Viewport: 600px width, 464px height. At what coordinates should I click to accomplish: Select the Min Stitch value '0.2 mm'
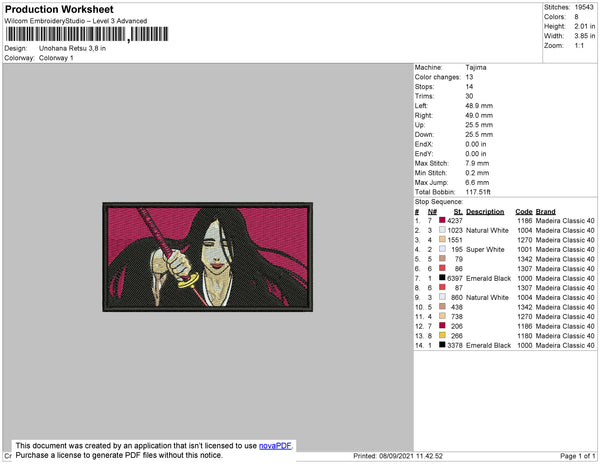click(477, 173)
